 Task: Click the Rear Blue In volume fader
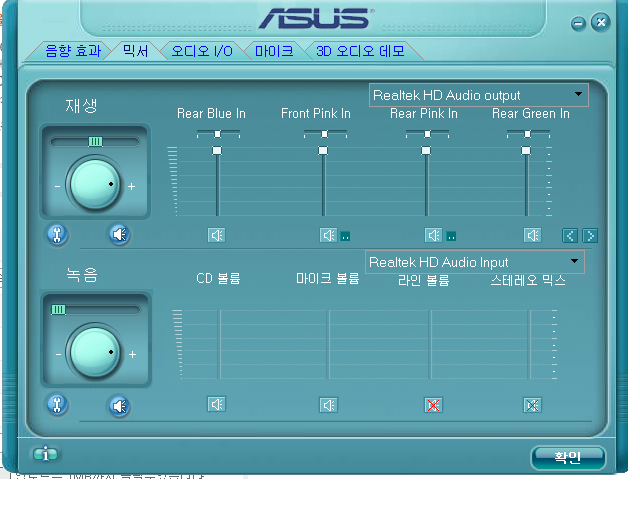[x=217, y=150]
